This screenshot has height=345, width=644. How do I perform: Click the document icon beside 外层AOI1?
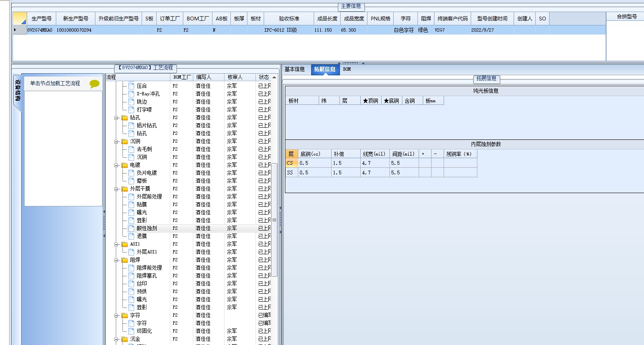pyautogui.click(x=131, y=252)
